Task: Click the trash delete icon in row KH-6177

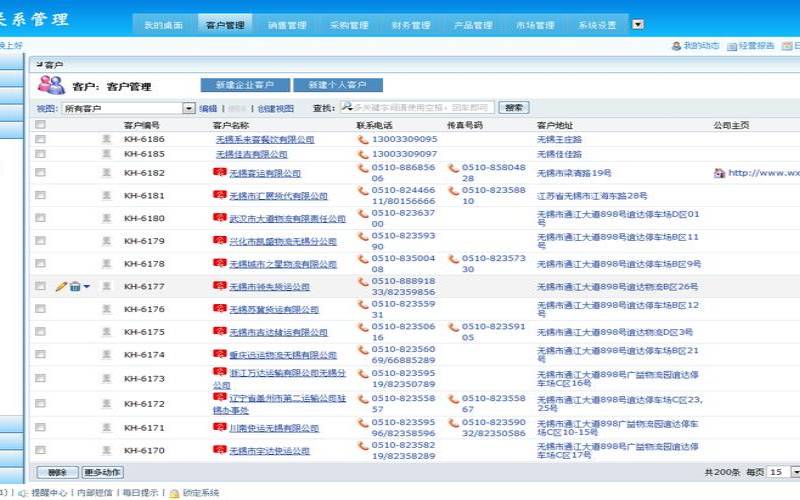Action: pyautogui.click(x=75, y=287)
